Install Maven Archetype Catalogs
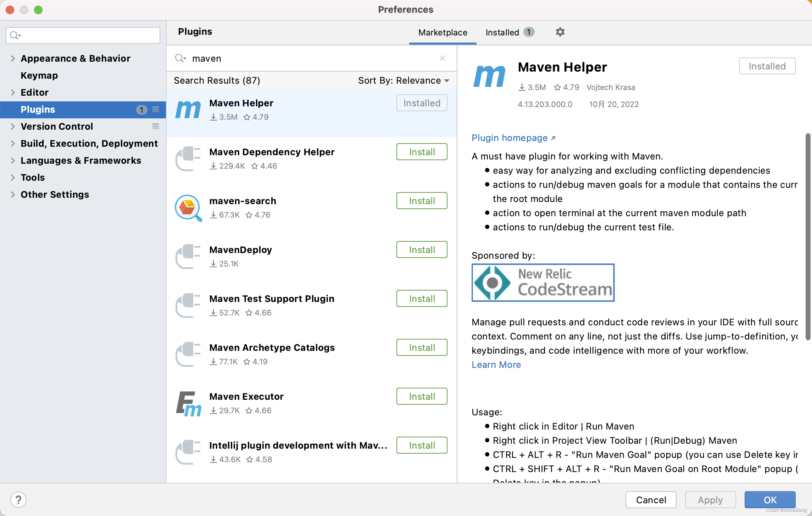This screenshot has height=516, width=812. pyautogui.click(x=422, y=347)
